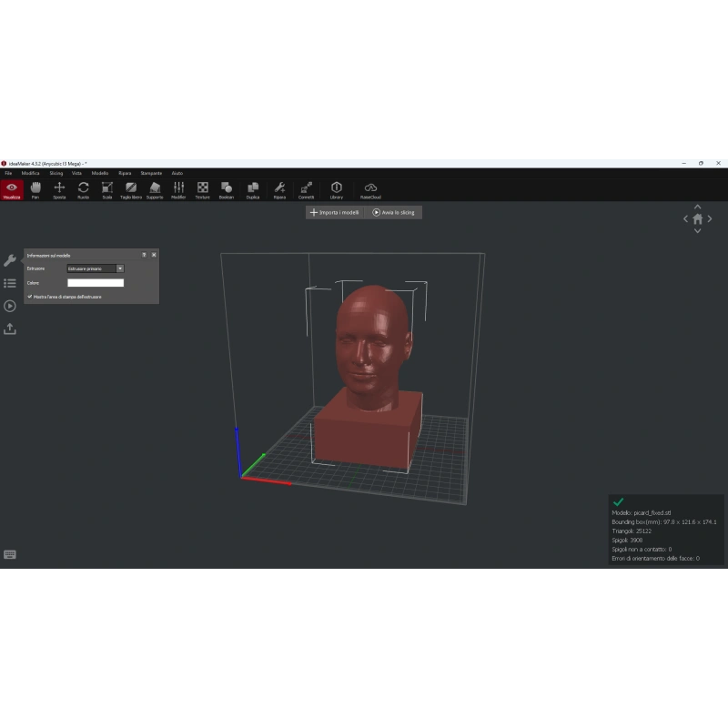Open the Library icon
The image size is (728, 728).
(337, 190)
